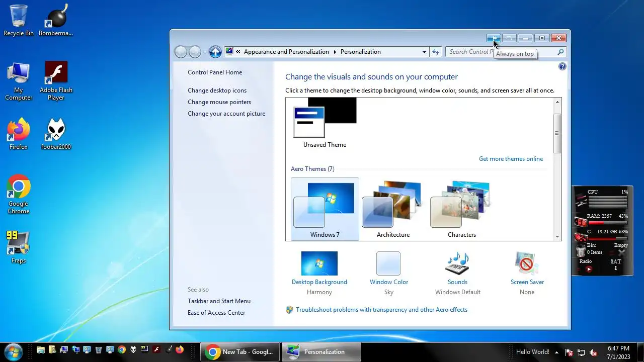Click the Back navigation arrow
The height and width of the screenshot is (362, 644).
(181, 52)
